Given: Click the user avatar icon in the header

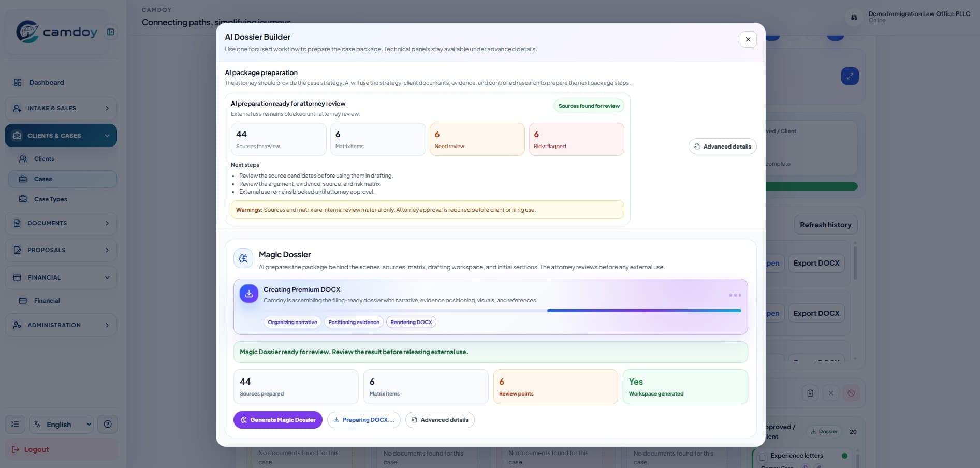Looking at the screenshot, I should 854,18.
